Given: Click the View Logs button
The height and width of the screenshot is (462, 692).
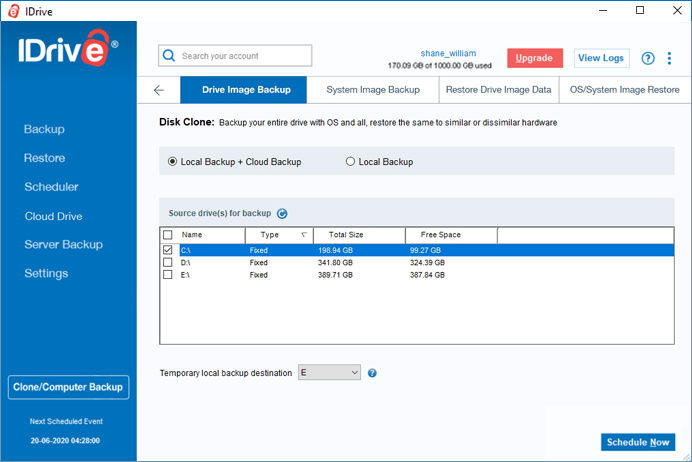Looking at the screenshot, I should pos(601,58).
